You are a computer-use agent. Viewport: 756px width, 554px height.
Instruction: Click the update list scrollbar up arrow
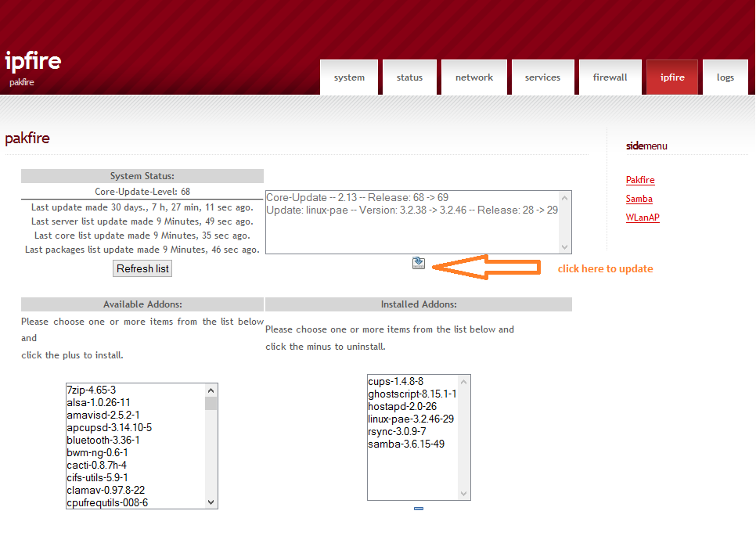click(564, 198)
